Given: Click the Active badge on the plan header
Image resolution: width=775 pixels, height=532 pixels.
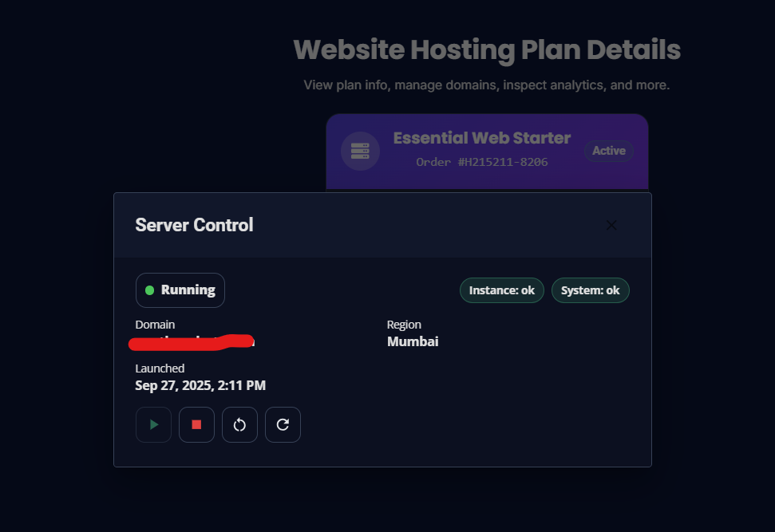Looking at the screenshot, I should (x=608, y=151).
